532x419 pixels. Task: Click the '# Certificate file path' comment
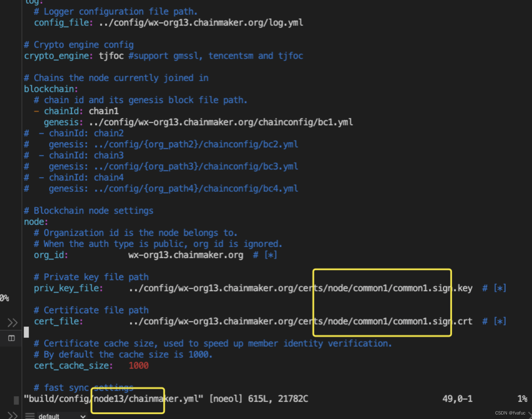(x=91, y=310)
